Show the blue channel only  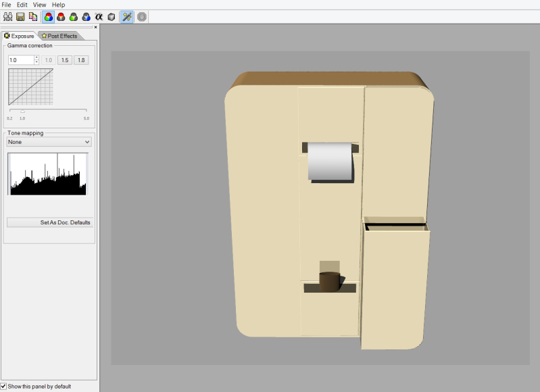pyautogui.click(x=86, y=16)
